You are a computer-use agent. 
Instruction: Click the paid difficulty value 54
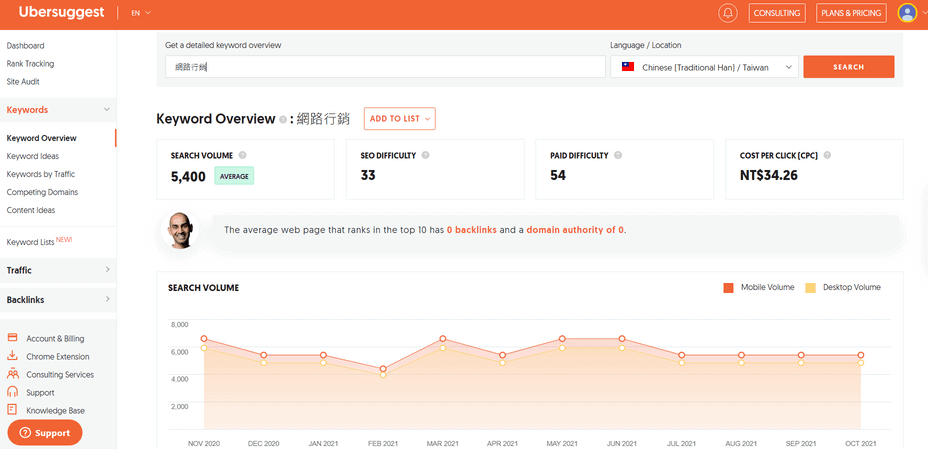click(x=558, y=175)
